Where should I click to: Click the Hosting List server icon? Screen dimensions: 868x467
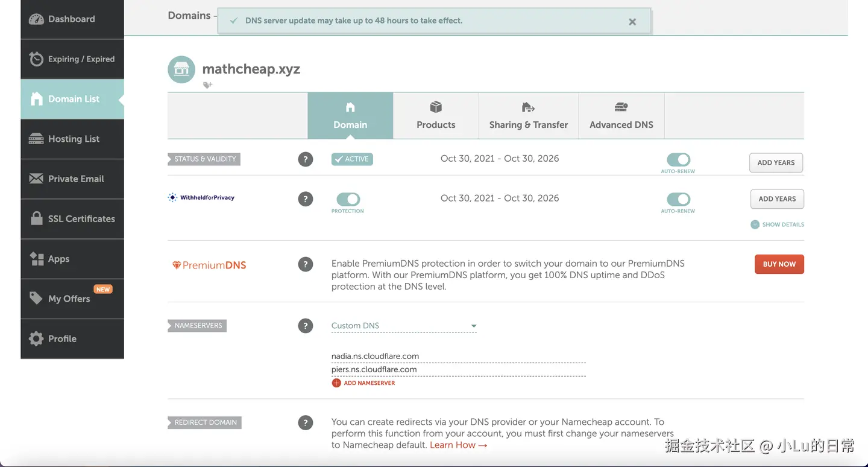tap(36, 139)
